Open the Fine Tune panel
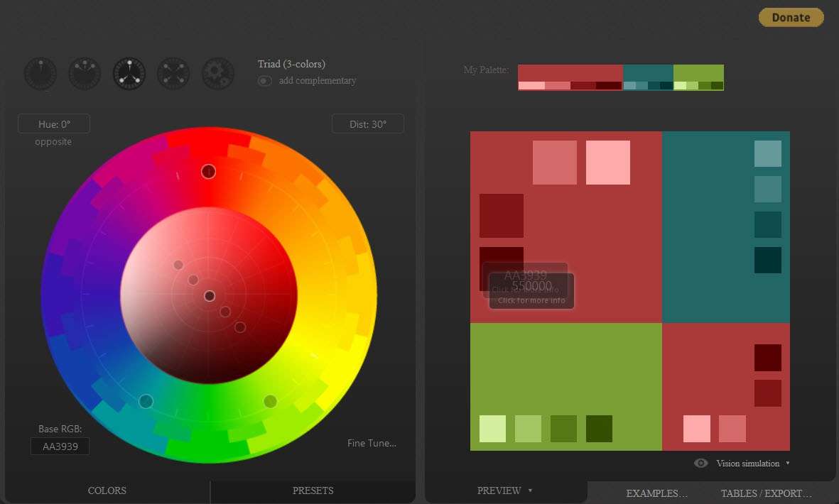839x504 pixels. [x=371, y=443]
